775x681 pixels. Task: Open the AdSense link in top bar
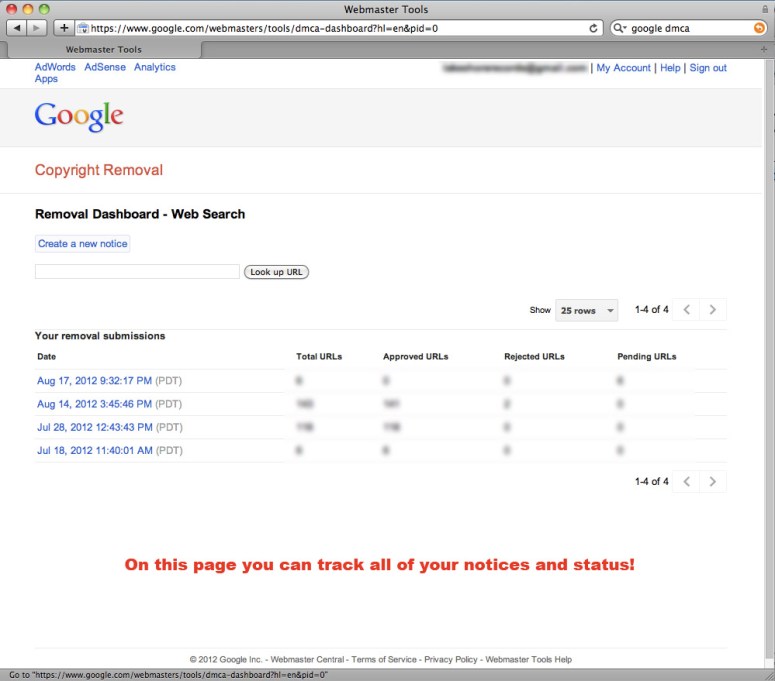[x=105, y=67]
